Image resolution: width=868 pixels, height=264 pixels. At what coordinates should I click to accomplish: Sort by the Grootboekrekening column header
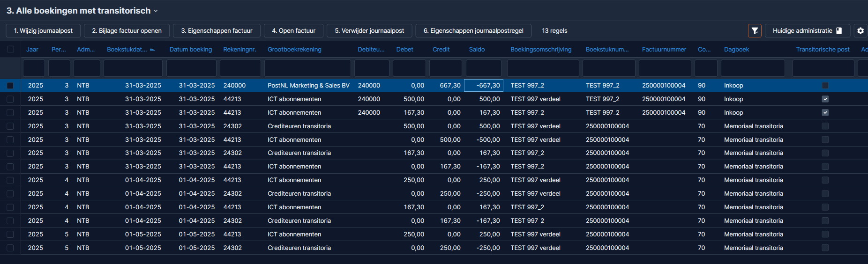tap(294, 50)
